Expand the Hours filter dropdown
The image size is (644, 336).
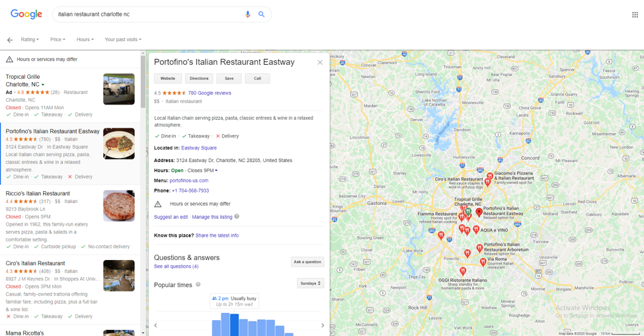(x=85, y=40)
